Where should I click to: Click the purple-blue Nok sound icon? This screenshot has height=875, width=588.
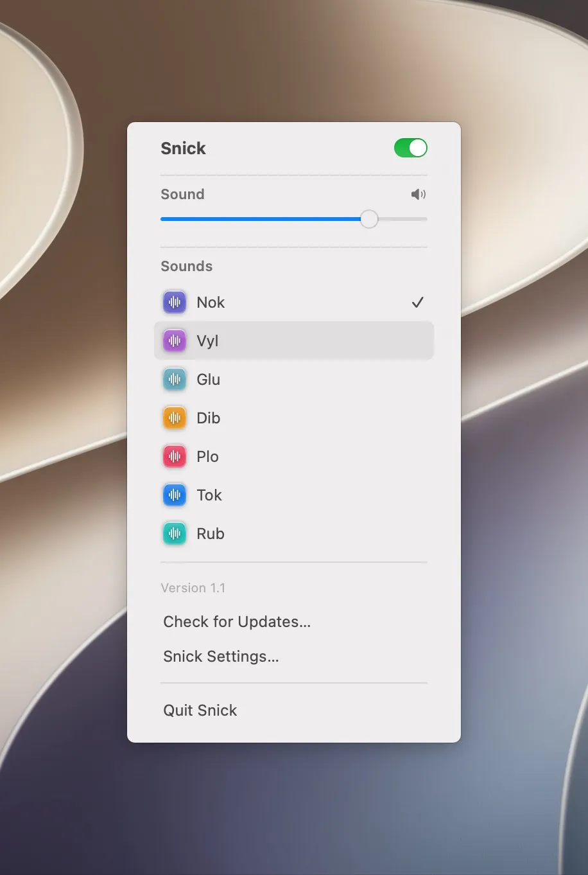(175, 302)
